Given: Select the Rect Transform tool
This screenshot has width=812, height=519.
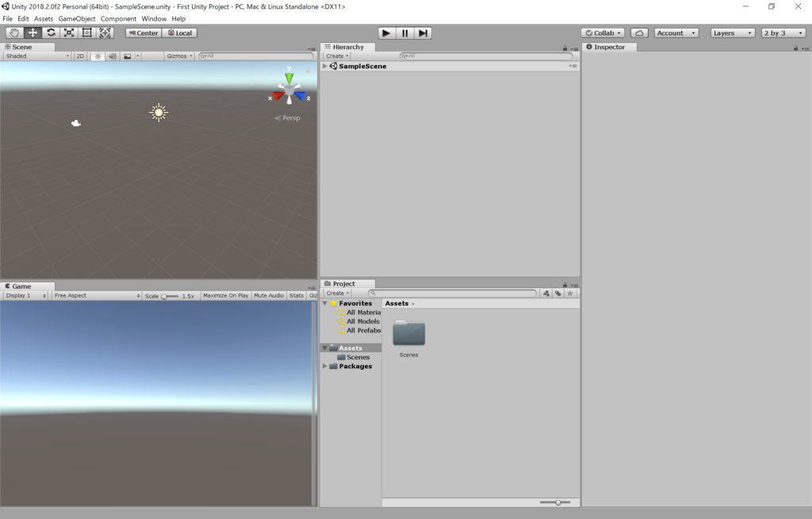Looking at the screenshot, I should pyautogui.click(x=87, y=33).
